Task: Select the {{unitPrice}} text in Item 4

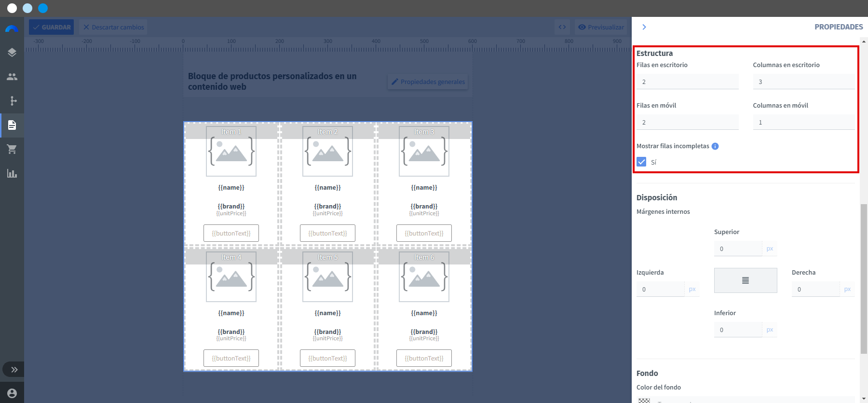Action: (x=231, y=338)
